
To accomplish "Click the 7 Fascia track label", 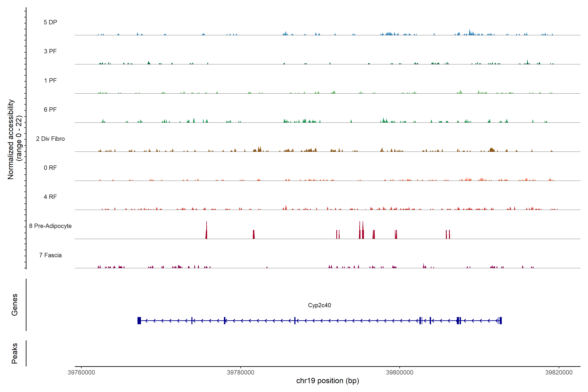I will (50, 255).
